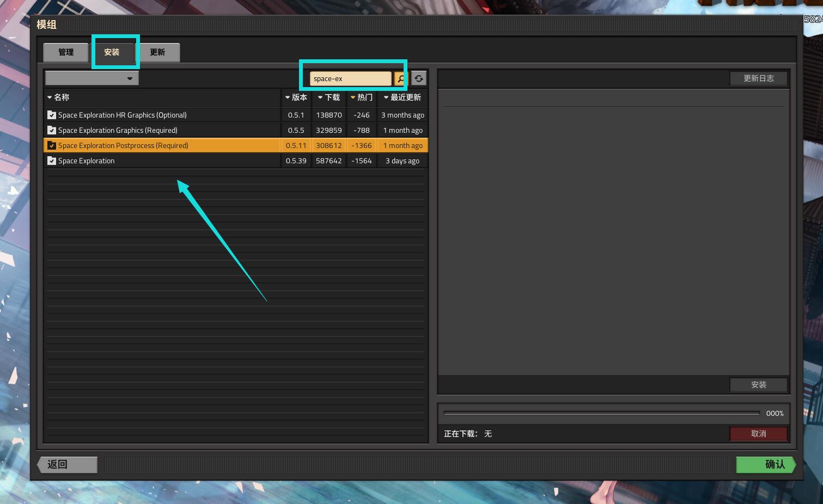Screen dimensions: 823x504
Task: Toggle checkbox for Space Exploration Graphics (Required)
Action: pyautogui.click(x=52, y=130)
